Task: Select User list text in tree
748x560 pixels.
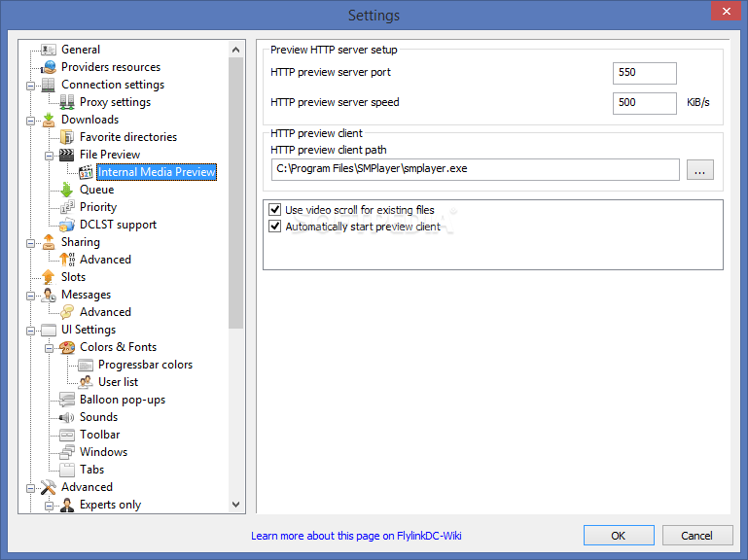Action: 119,382
